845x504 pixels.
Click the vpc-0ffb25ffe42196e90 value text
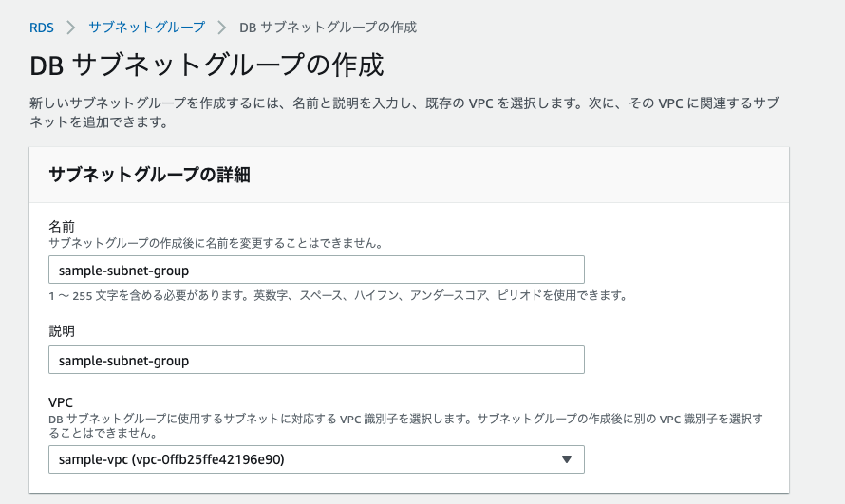[x=209, y=459]
